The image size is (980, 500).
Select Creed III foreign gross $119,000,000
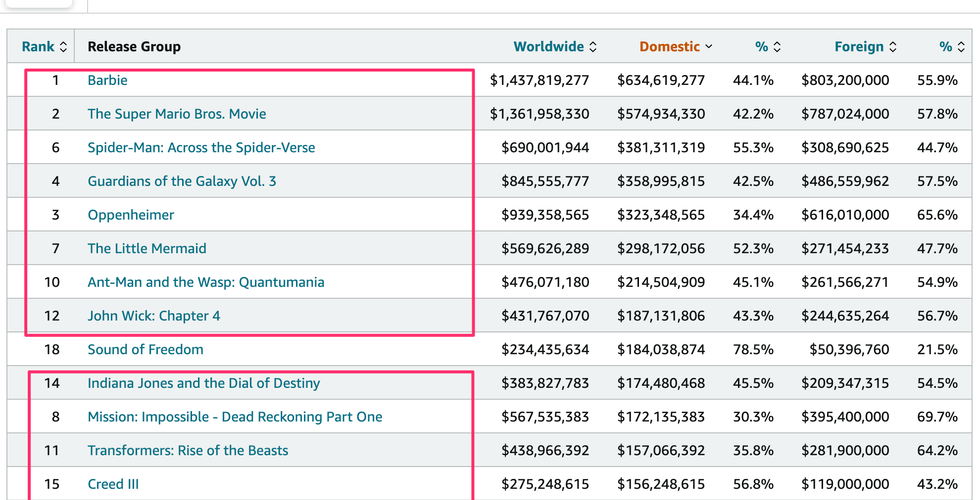(845, 484)
